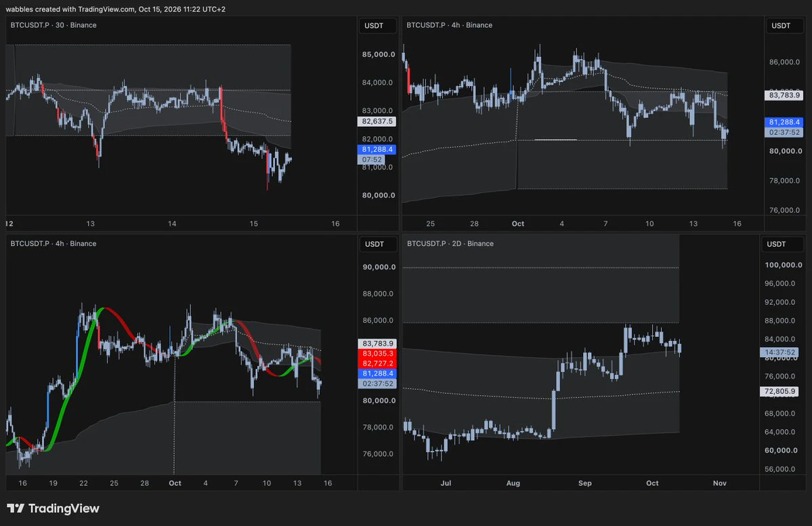Image resolution: width=812 pixels, height=526 pixels.
Task: Click the 100,000.0 price axis value
Action: [x=784, y=265]
